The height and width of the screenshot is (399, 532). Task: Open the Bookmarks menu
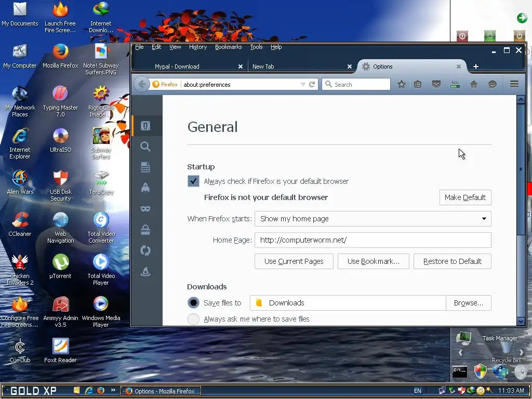[x=229, y=47]
